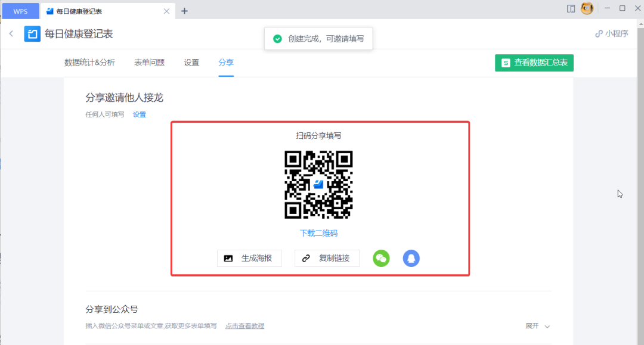The image size is (644, 345).
Task: Open the 小程序 mini program link
Action: point(612,33)
